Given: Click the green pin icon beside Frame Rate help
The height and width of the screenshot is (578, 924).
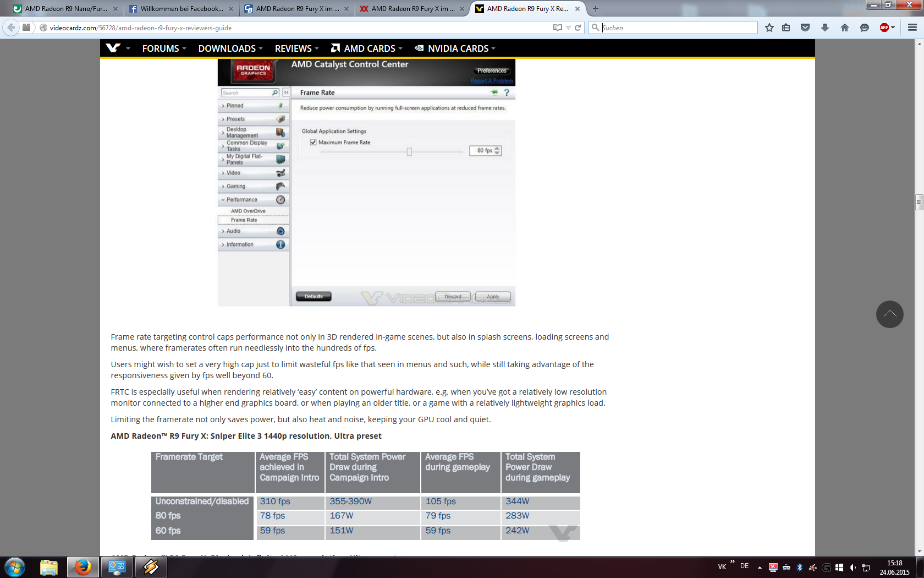Looking at the screenshot, I should tap(494, 92).
